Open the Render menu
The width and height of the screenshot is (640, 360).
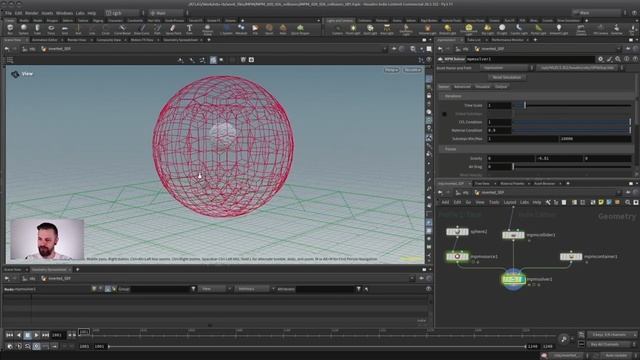point(31,13)
